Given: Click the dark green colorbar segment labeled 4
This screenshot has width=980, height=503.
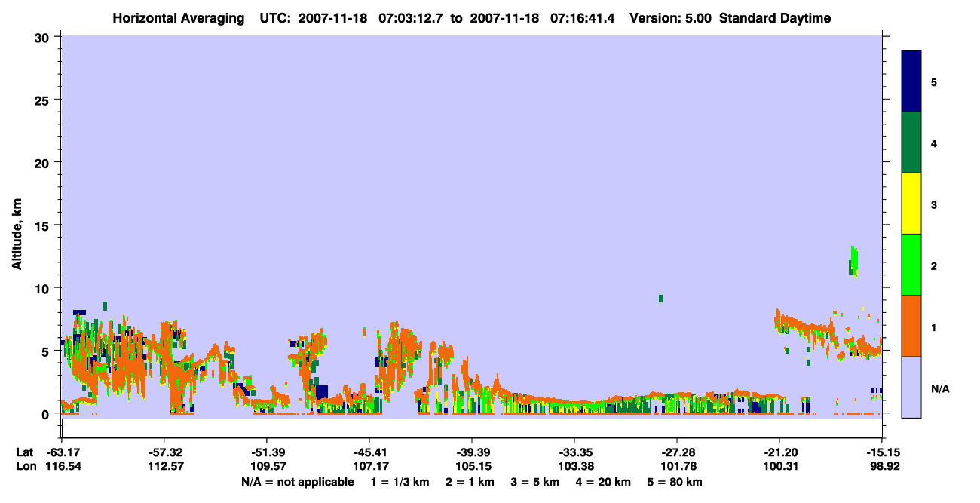Looking at the screenshot, I should tap(911, 143).
